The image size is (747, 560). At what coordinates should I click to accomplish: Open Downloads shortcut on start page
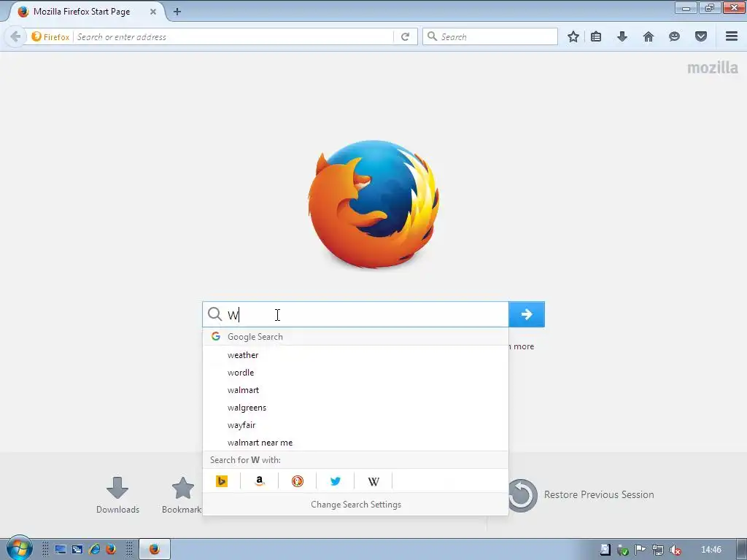[x=117, y=495]
